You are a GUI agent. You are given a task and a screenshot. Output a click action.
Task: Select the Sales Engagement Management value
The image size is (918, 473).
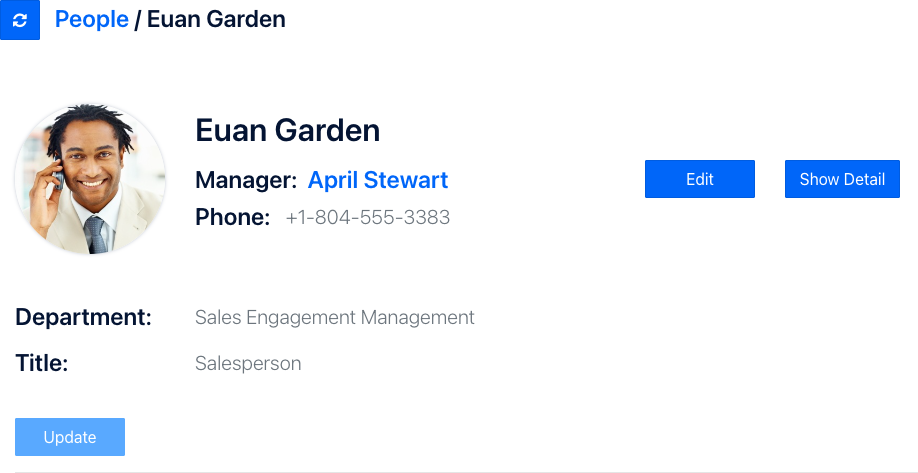pyautogui.click(x=334, y=318)
